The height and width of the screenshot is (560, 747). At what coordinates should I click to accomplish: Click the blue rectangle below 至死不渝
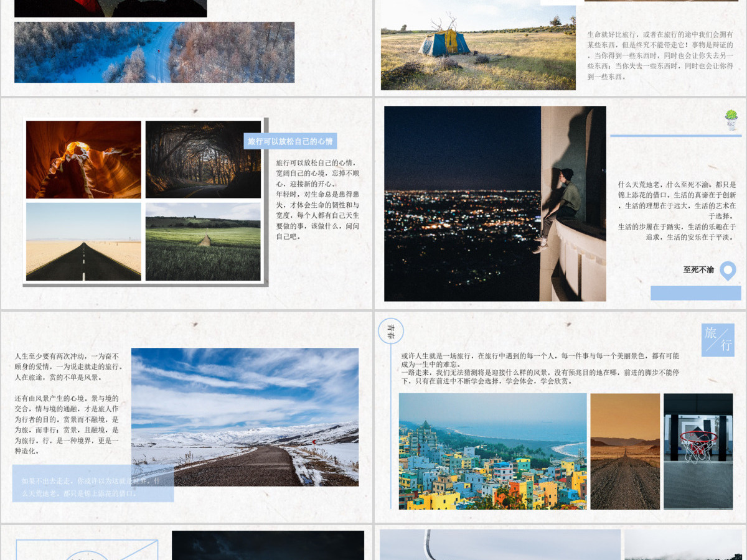(x=696, y=293)
